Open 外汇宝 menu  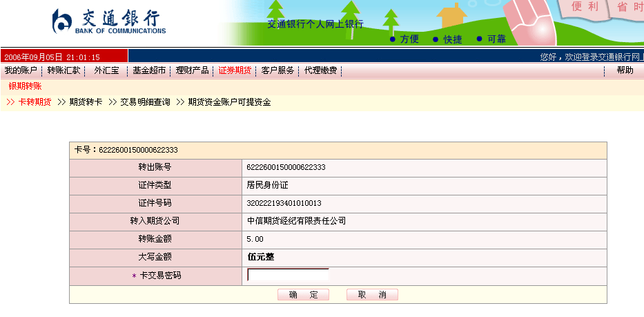(106, 70)
